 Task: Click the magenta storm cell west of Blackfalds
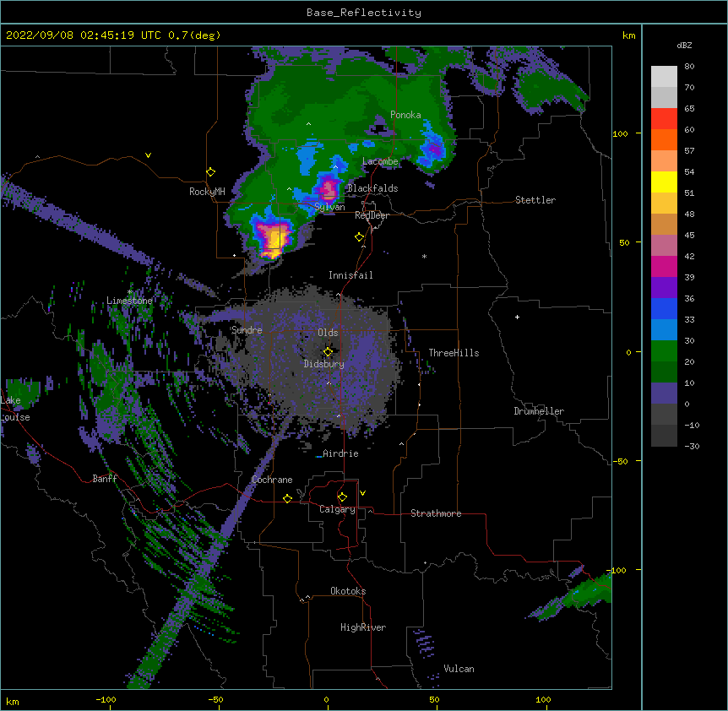click(329, 188)
